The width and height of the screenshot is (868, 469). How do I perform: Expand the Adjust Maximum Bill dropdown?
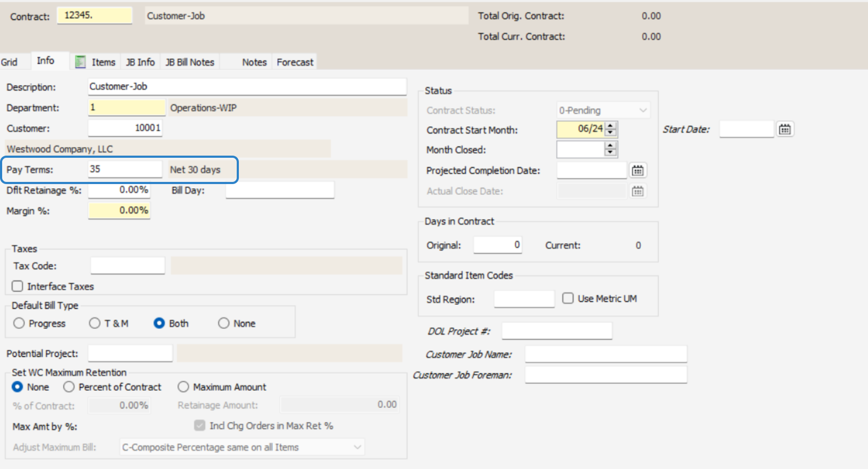pos(358,447)
